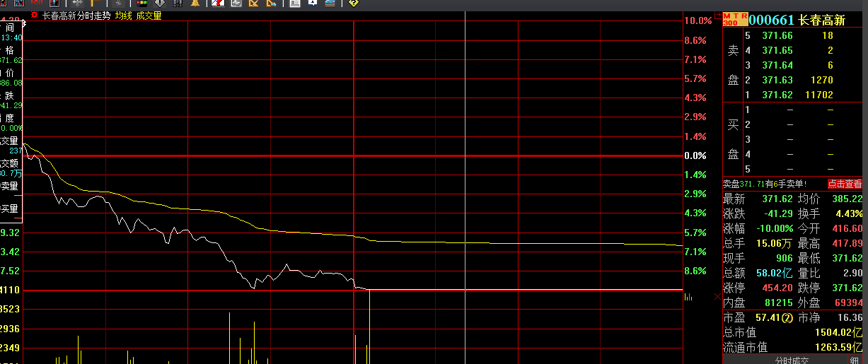This screenshot has width=868, height=364.
Task: Click the four-way move arrows icon
Action: [78, 3]
